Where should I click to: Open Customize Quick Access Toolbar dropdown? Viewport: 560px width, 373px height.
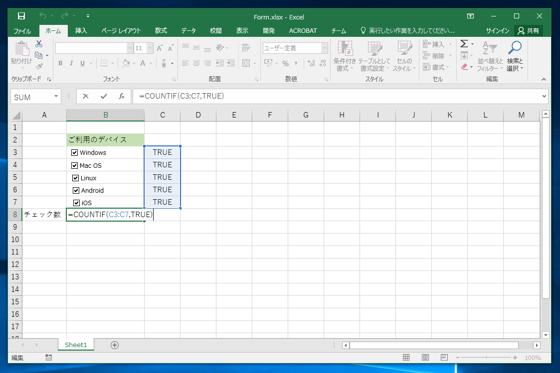[x=88, y=16]
